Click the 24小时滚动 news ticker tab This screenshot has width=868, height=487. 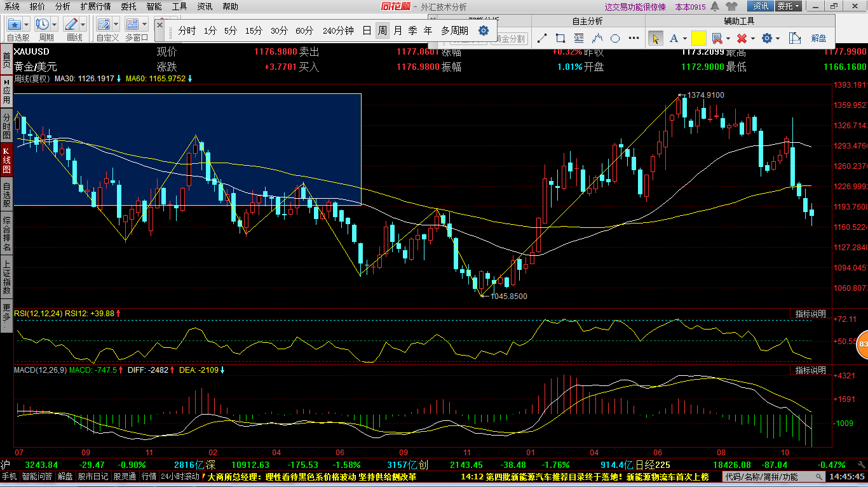point(180,476)
